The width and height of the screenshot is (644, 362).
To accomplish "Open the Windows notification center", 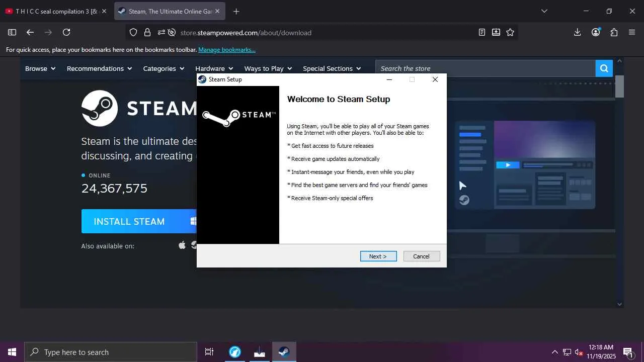I will (x=628, y=352).
